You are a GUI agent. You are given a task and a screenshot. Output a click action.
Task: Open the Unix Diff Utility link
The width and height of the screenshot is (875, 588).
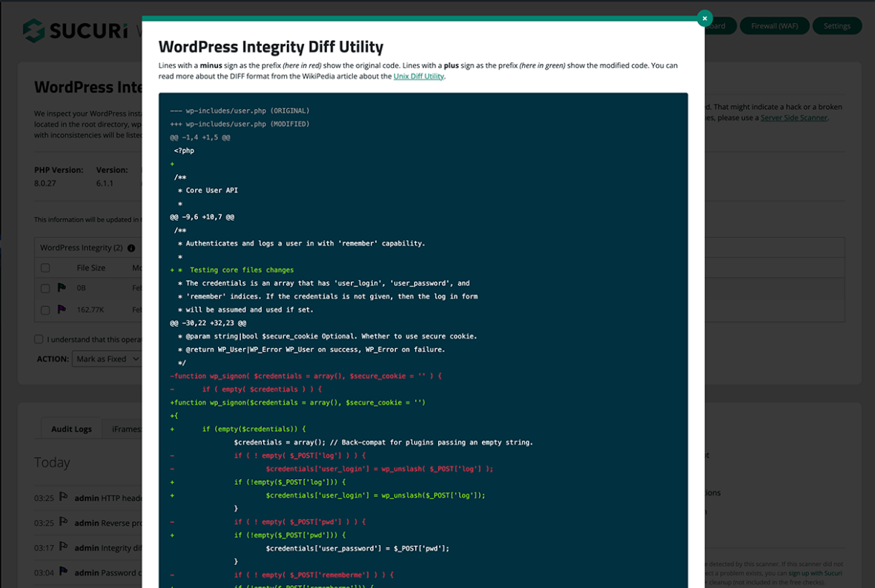coord(418,76)
